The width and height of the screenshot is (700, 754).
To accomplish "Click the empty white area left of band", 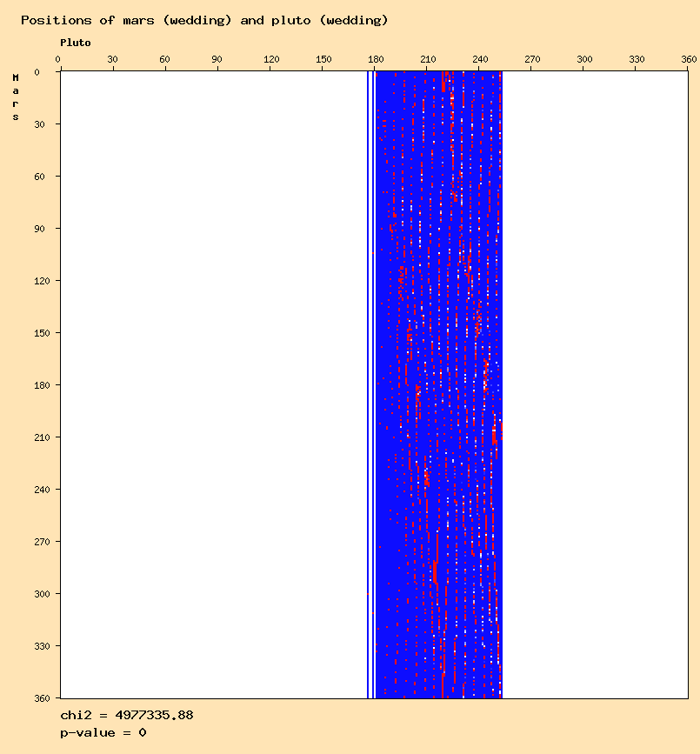I will (214, 384).
